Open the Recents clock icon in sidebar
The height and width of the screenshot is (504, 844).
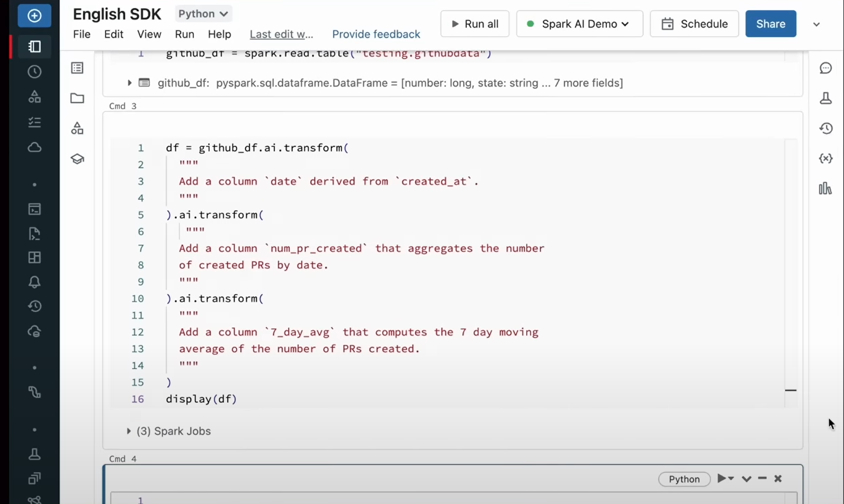pos(34,72)
